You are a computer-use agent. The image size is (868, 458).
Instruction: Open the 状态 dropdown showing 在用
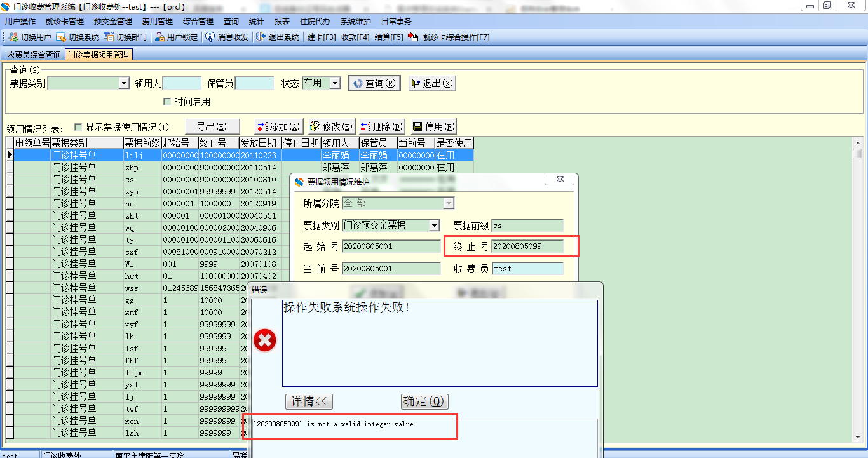(x=335, y=83)
